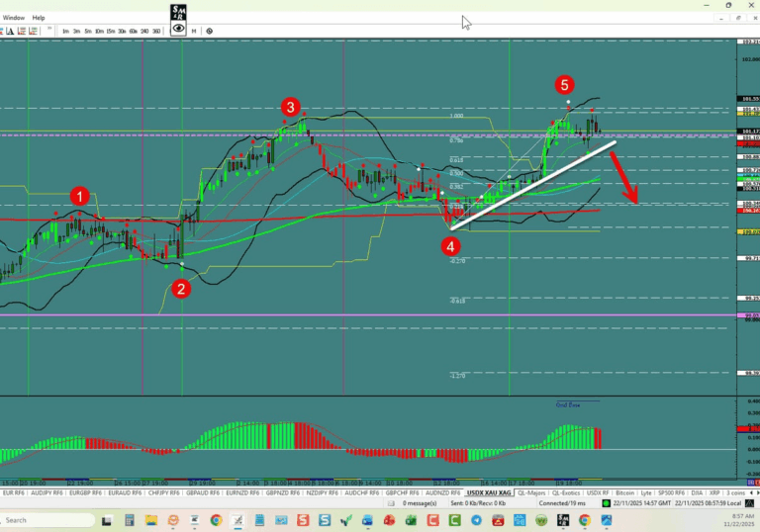This screenshot has height=532, width=760.
Task: Click 'Sent: 0 Kb/Recv: 0 Kb' status text
Action: (478, 503)
